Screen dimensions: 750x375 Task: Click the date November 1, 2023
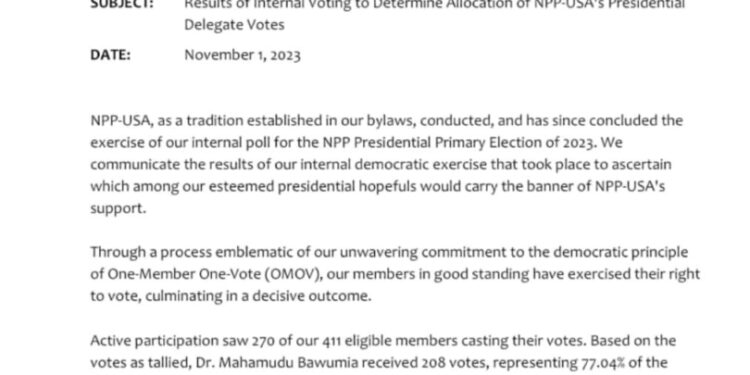tap(243, 55)
